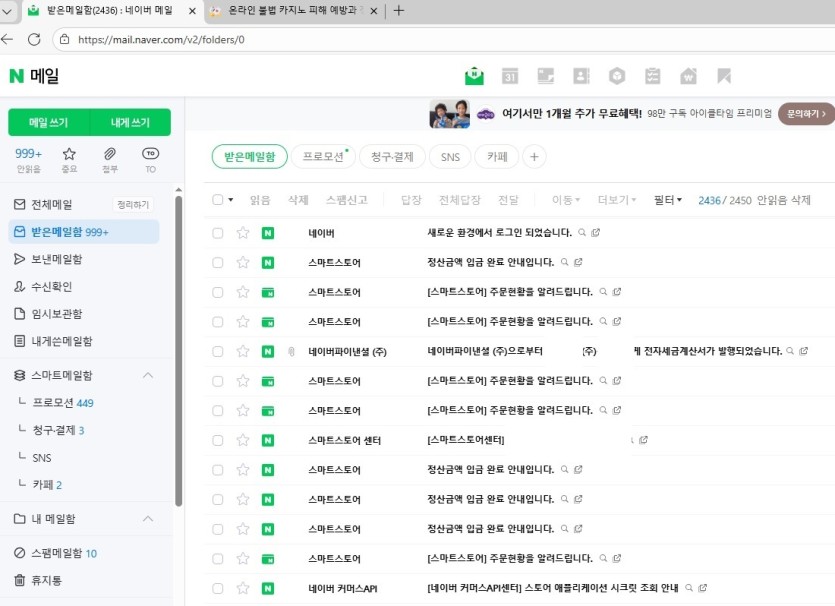This screenshot has width=835, height=606.
Task: Click the ad banner thumbnail image
Action: [x=450, y=113]
